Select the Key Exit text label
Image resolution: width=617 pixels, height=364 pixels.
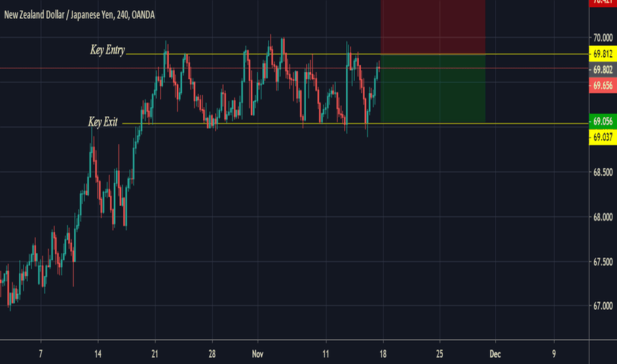point(103,122)
